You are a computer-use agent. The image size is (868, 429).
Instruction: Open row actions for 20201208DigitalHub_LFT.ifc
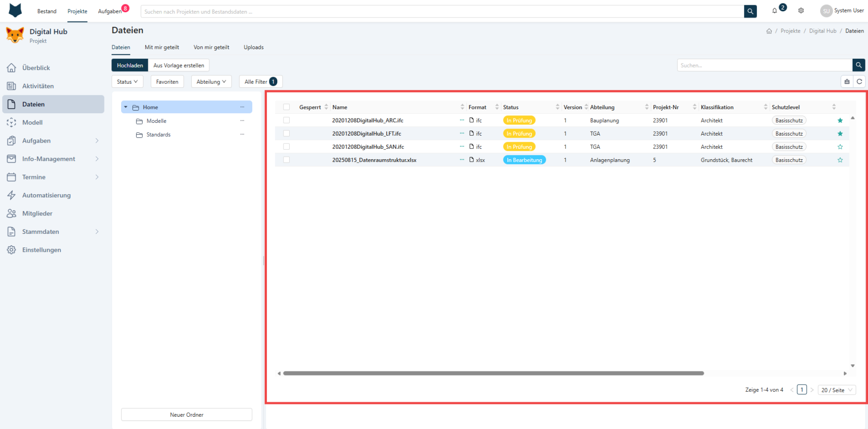coord(462,133)
